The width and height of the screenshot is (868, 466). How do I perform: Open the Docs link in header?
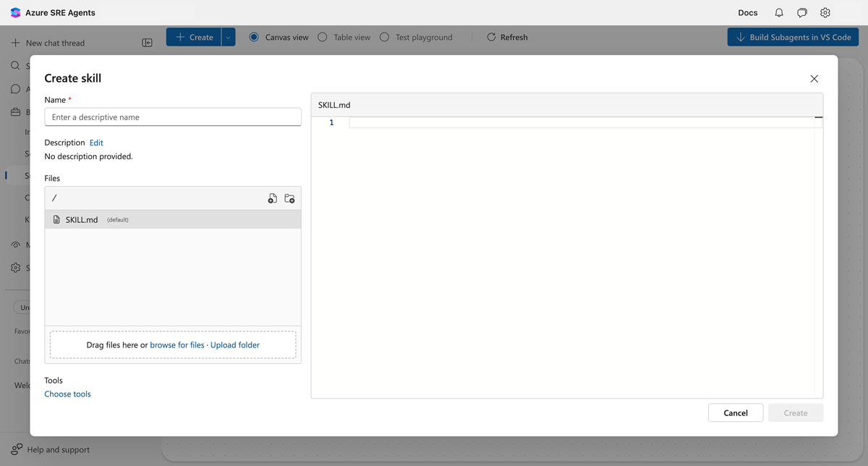click(748, 13)
